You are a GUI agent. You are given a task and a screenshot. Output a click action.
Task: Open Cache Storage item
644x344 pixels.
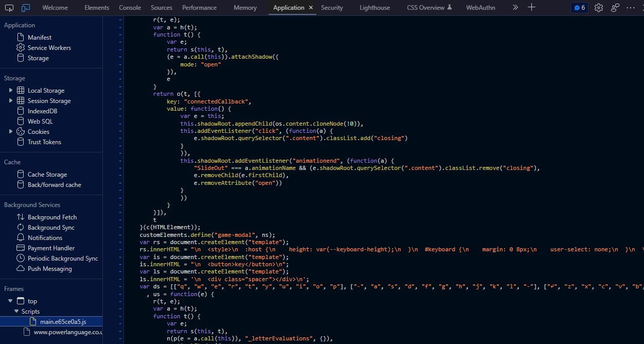(x=47, y=175)
